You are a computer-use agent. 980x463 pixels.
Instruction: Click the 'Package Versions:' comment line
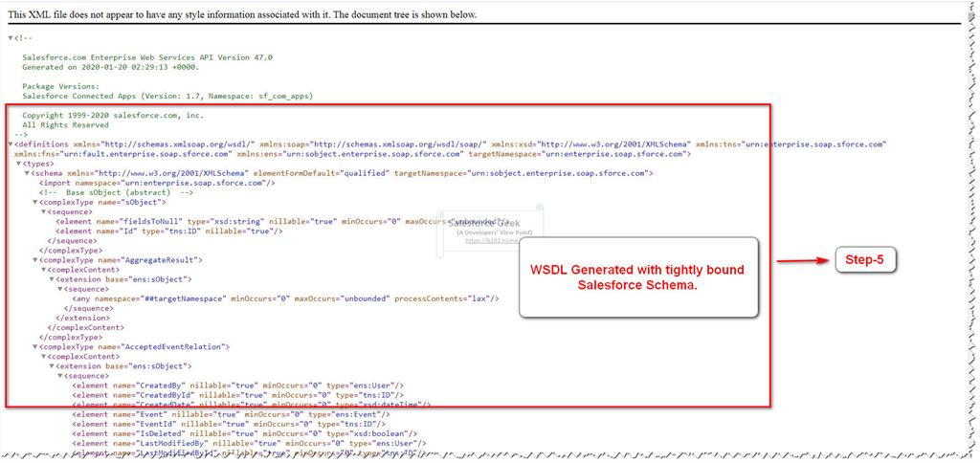60,86
